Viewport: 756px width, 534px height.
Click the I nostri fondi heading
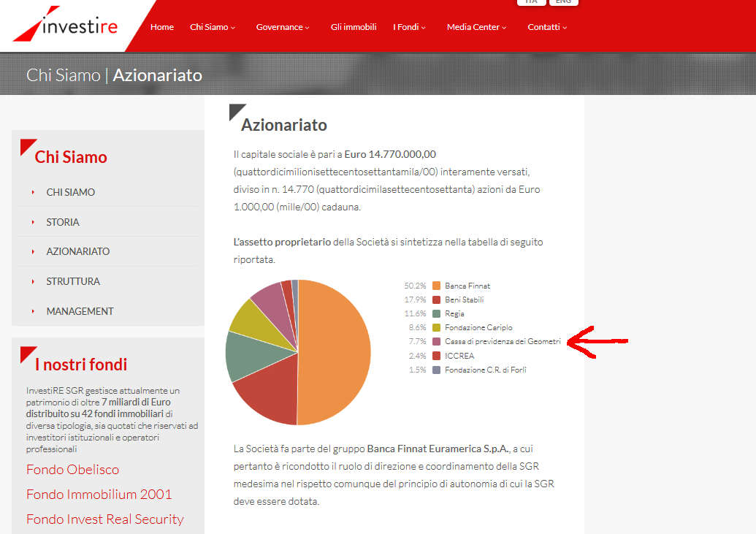[x=81, y=365]
